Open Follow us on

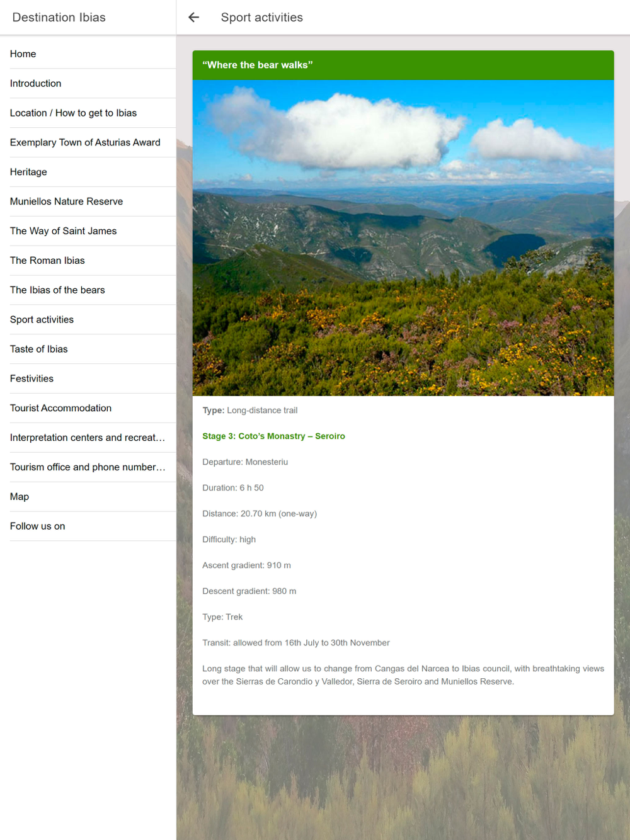pyautogui.click(x=88, y=528)
